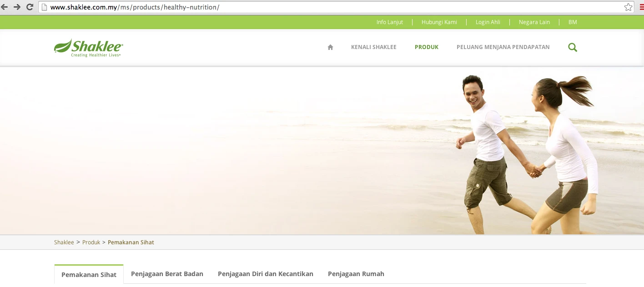
Task: Click the Shaklee logo
Action: [89, 48]
